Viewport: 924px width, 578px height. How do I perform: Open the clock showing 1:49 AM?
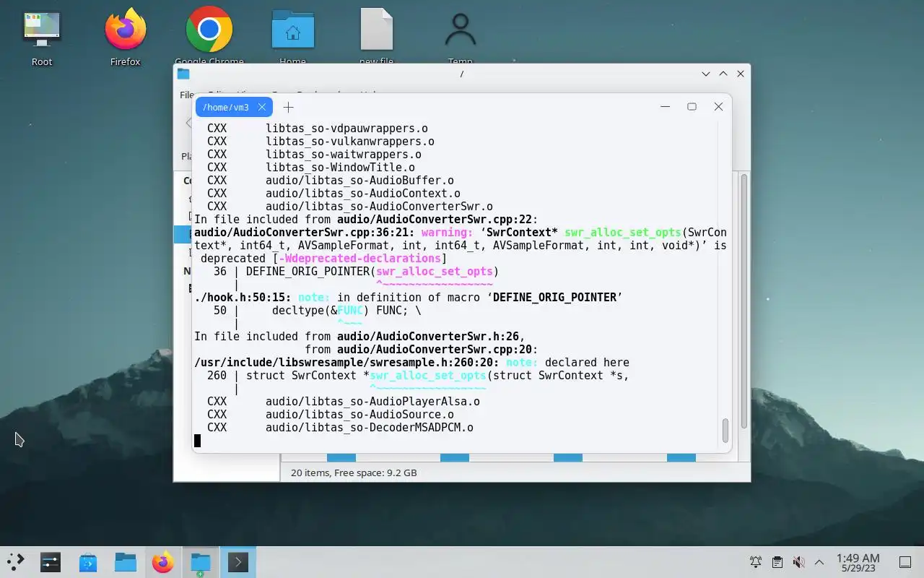pos(858,562)
